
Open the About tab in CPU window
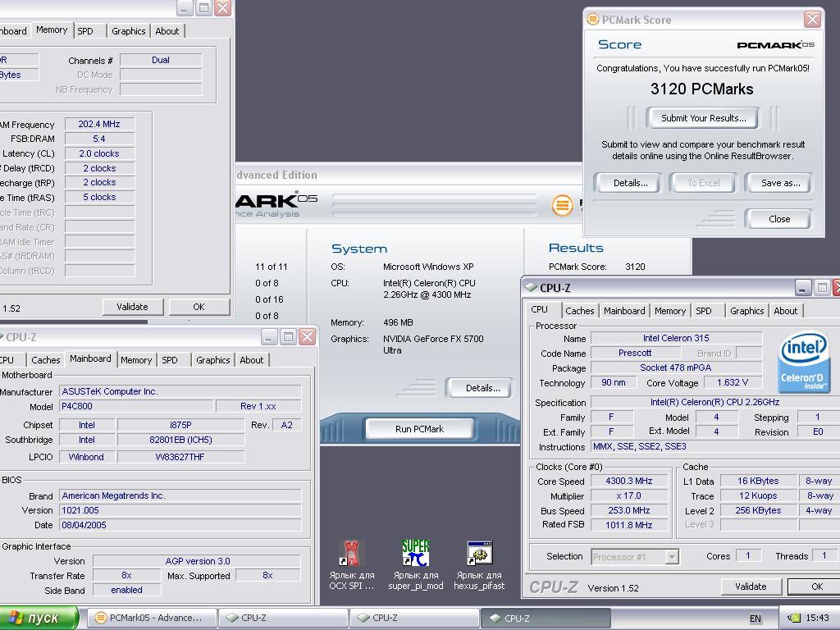pyautogui.click(x=785, y=311)
